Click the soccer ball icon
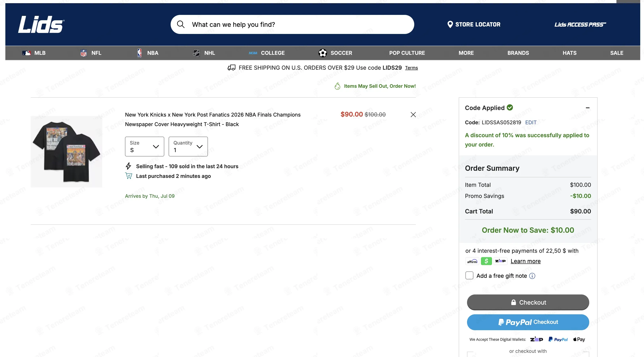644x357 pixels. [x=323, y=53]
